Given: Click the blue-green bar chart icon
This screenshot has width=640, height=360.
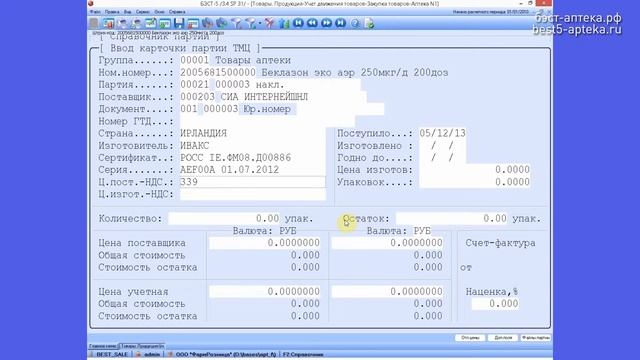Looking at the screenshot, I should 284,23.
